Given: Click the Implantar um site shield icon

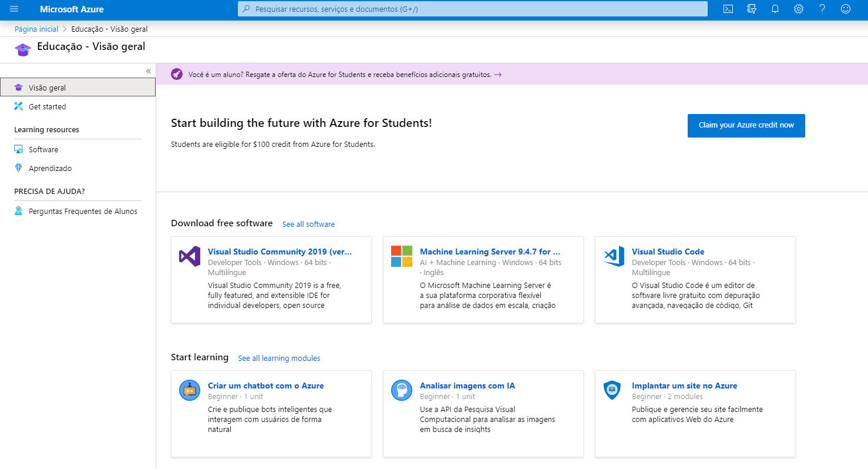Looking at the screenshot, I should (x=613, y=390).
